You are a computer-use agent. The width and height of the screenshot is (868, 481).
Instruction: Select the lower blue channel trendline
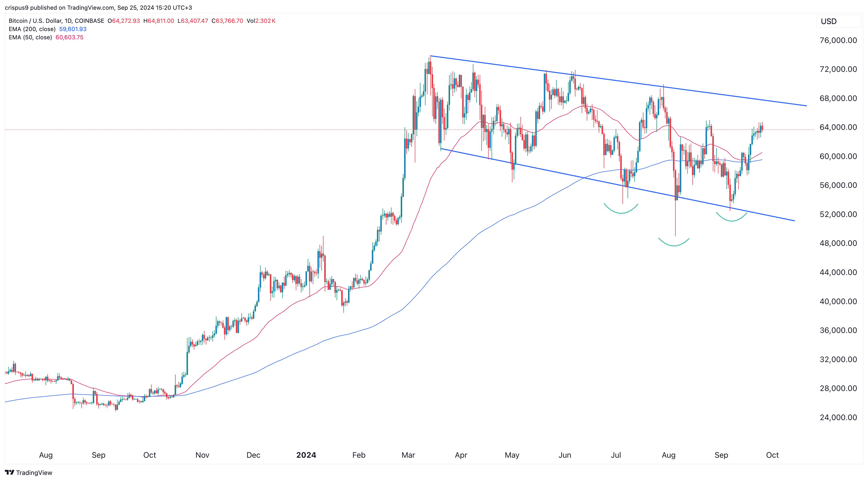pos(618,184)
